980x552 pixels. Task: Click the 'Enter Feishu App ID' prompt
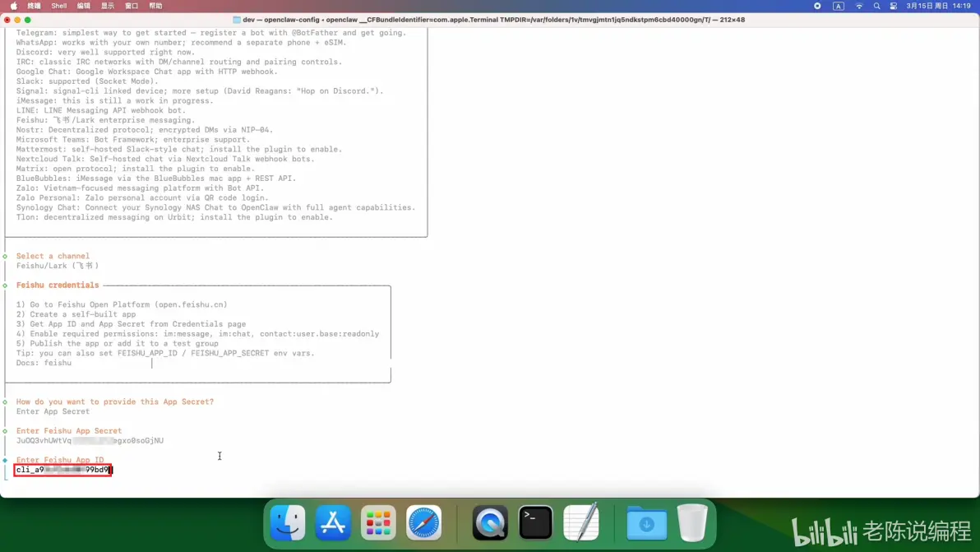pos(60,460)
